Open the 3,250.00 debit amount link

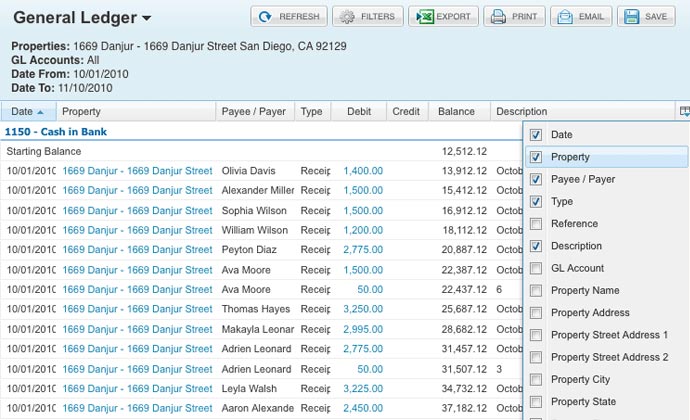pos(363,309)
